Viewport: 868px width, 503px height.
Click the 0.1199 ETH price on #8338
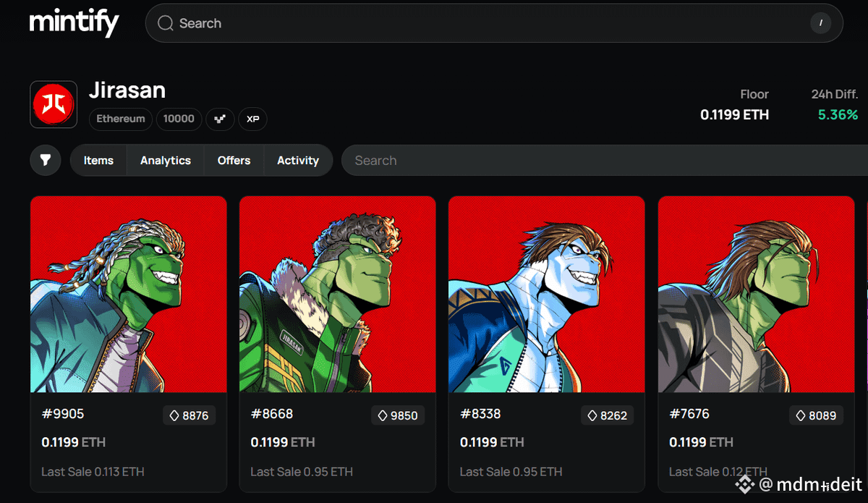(492, 442)
